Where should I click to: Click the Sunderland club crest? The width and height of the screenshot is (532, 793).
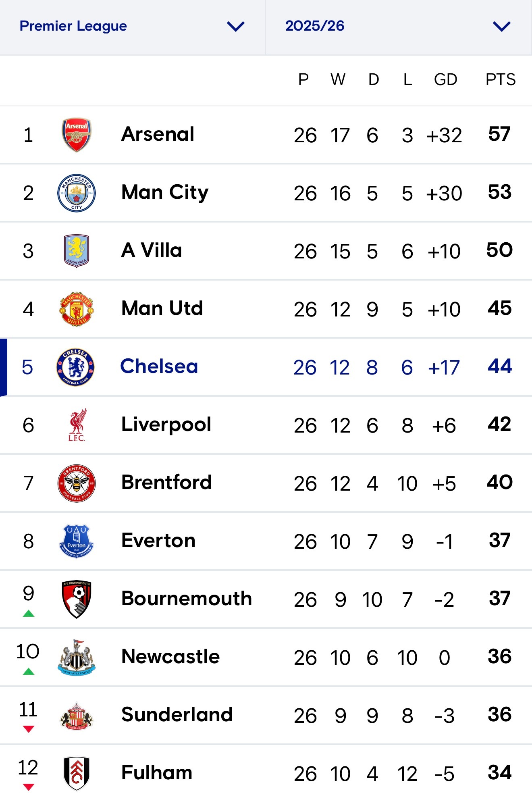pos(77,715)
